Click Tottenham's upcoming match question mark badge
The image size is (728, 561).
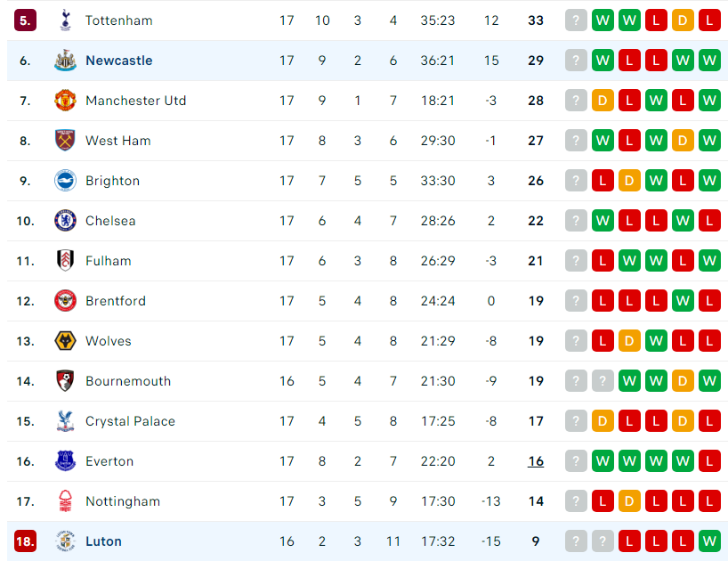pyautogui.click(x=576, y=20)
